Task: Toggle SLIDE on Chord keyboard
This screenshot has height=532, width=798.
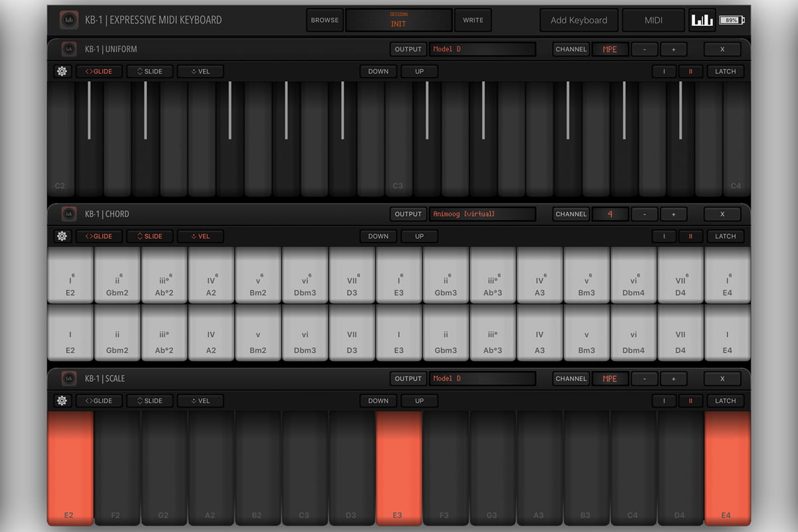Action: [150, 236]
